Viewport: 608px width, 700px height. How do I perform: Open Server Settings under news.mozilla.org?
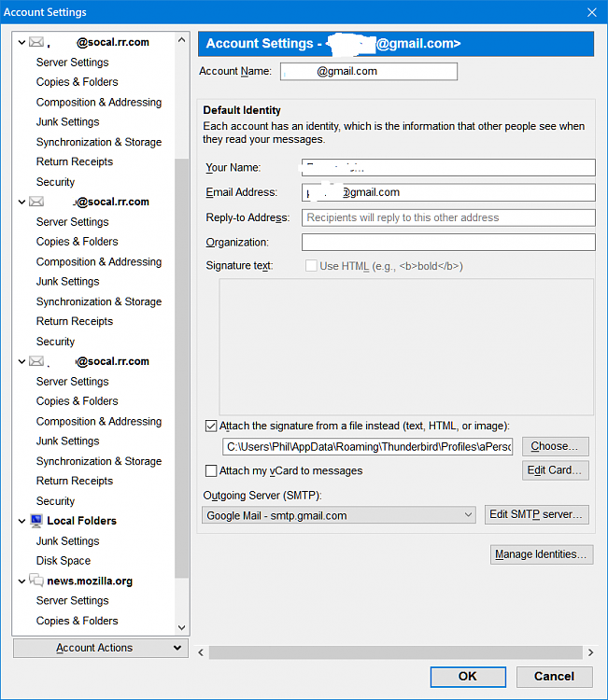tap(72, 600)
